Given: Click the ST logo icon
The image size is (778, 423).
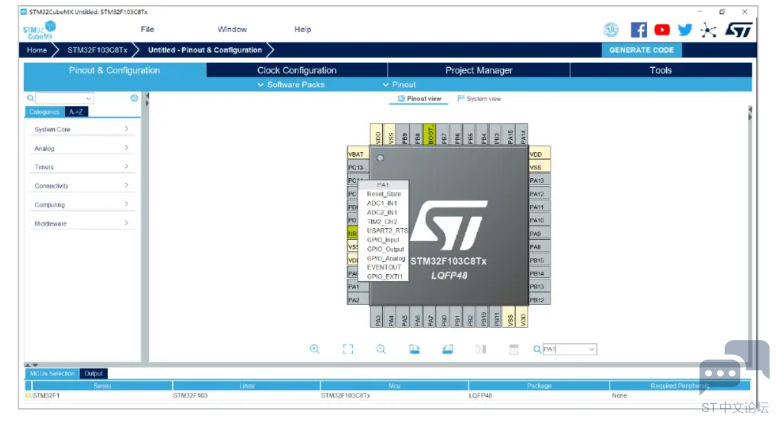Looking at the screenshot, I should 739,30.
